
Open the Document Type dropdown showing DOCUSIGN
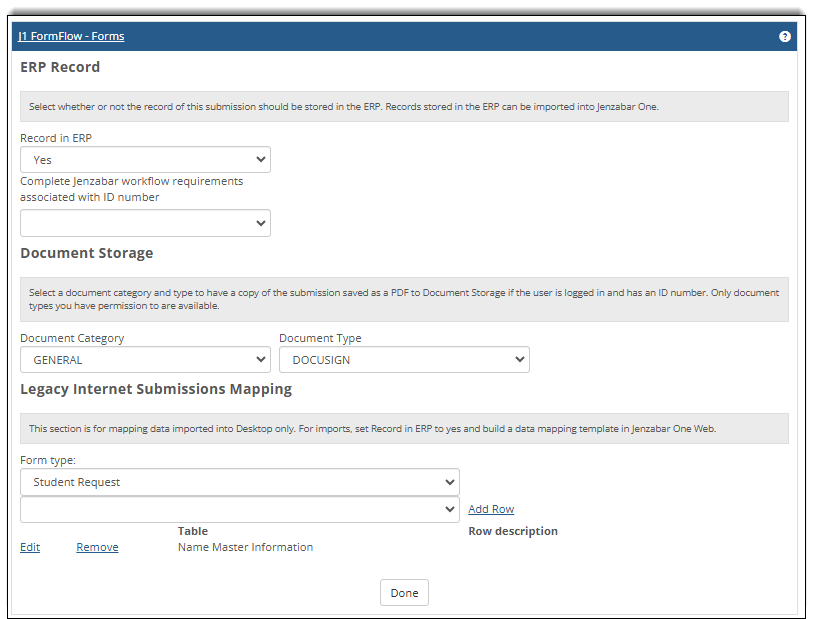click(404, 360)
